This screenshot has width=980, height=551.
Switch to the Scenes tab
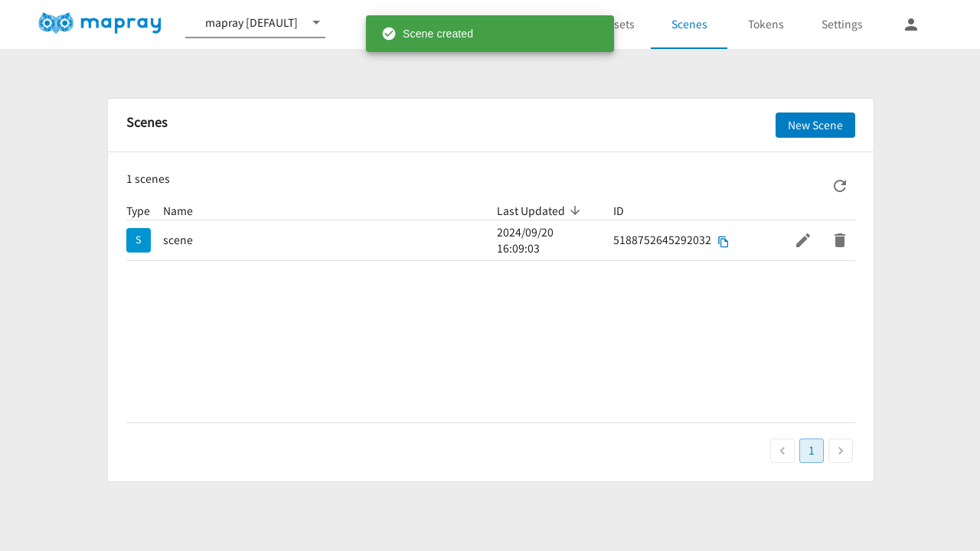point(688,24)
